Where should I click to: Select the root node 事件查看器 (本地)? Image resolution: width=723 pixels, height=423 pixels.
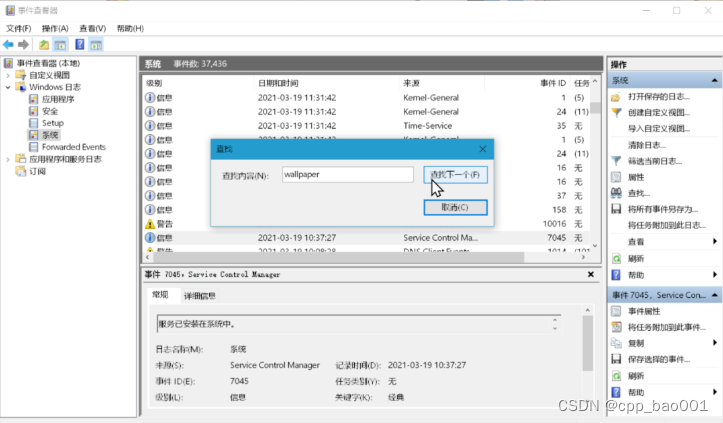pyautogui.click(x=48, y=63)
